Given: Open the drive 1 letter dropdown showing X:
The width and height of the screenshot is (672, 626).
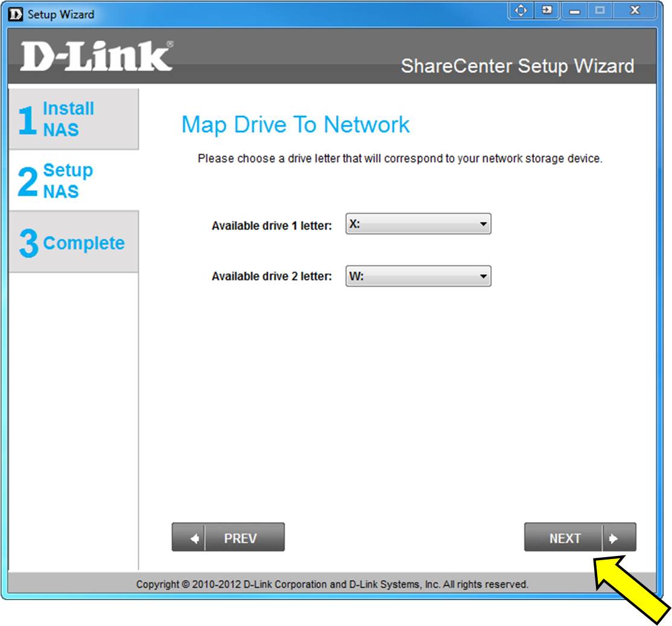Looking at the screenshot, I should click(x=418, y=224).
